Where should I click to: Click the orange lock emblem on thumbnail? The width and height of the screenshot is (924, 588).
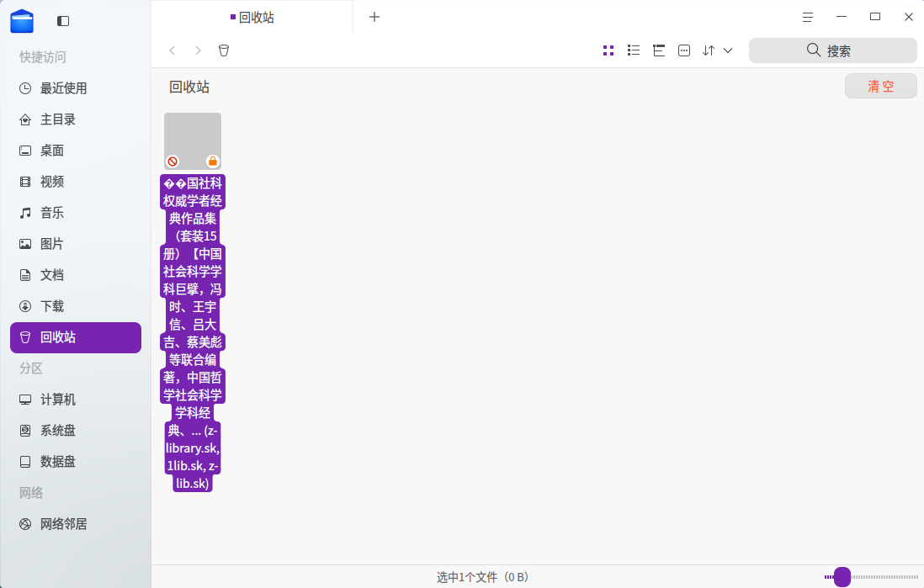213,162
